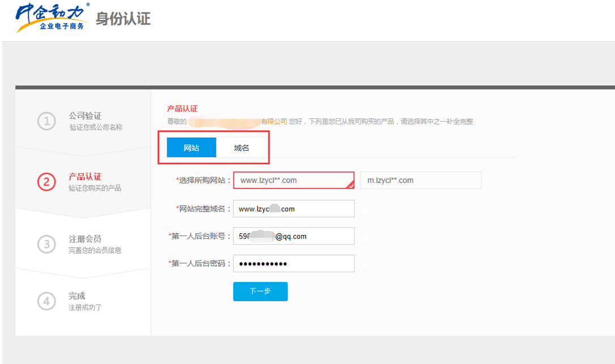Viewport: 615px width, 364px height.
Task: Click the red step 2 circle icon
Action: click(x=46, y=182)
